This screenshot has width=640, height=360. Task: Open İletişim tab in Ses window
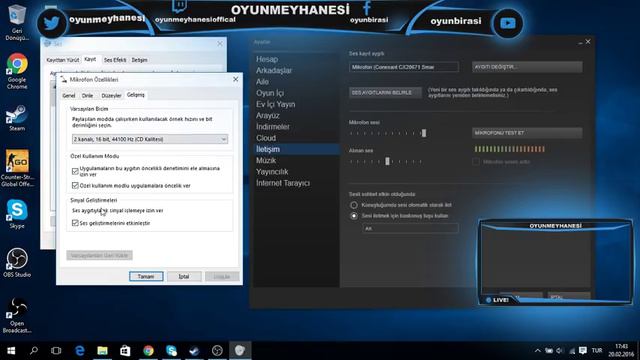(x=139, y=60)
